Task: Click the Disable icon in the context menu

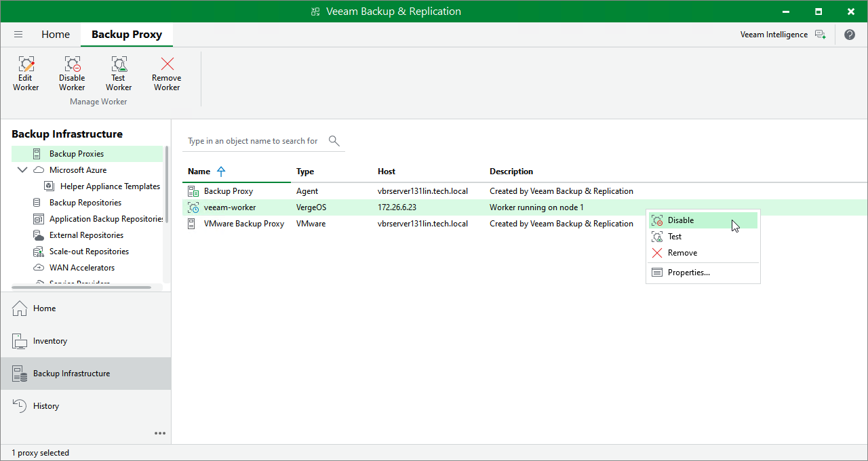Action: (657, 220)
